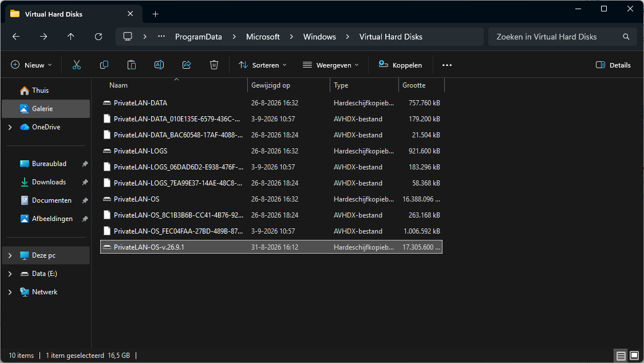
Task: Navigate up one folder level
Action: point(70,37)
